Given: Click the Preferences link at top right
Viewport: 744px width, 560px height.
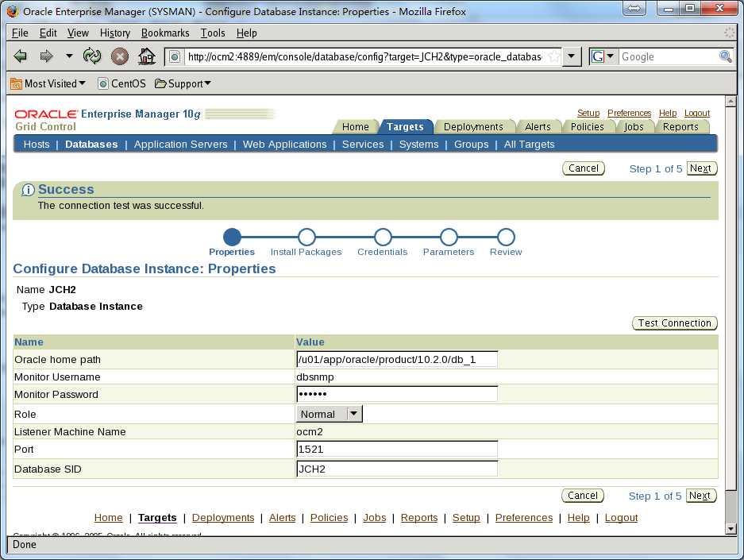Looking at the screenshot, I should click(x=629, y=113).
